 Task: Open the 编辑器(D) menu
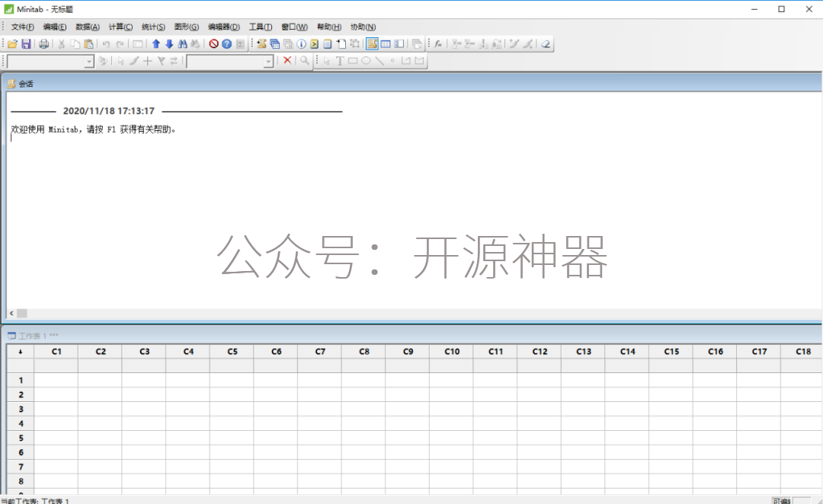(x=223, y=27)
